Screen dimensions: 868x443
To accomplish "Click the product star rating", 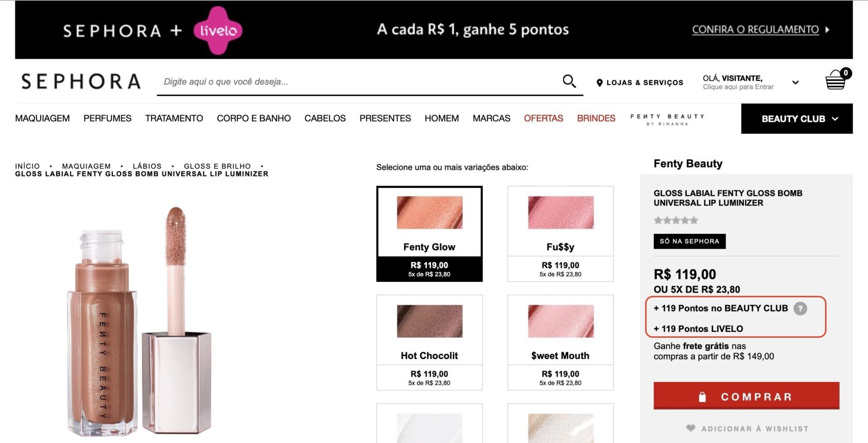I will tap(676, 220).
